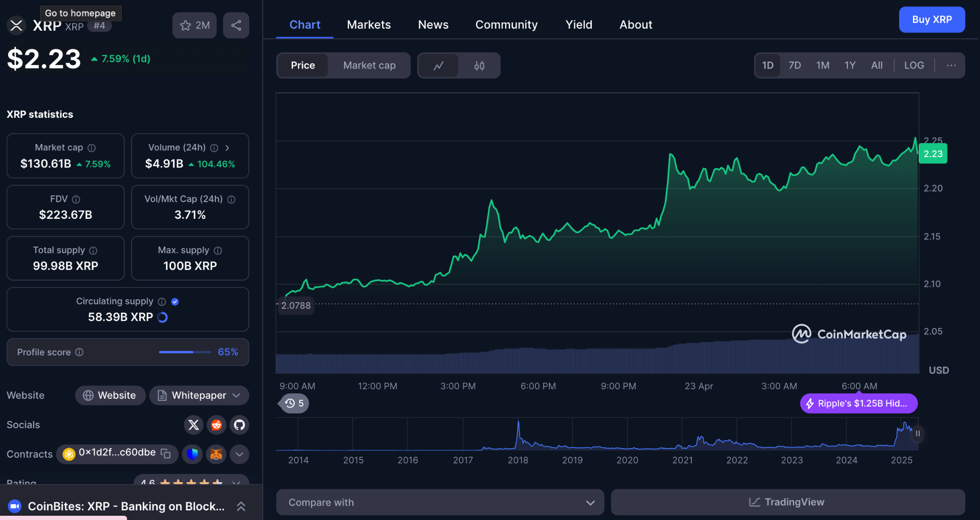
Task: Select 7D time range
Action: pos(795,66)
